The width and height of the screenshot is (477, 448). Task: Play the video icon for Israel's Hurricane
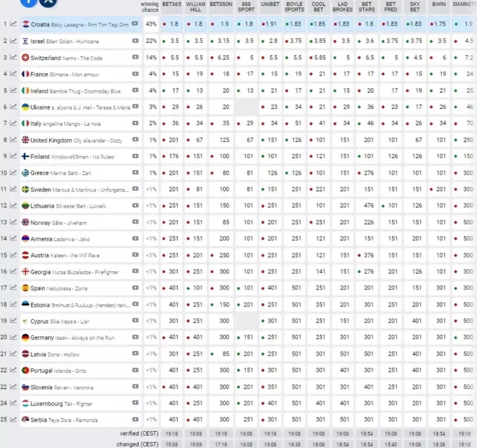[x=135, y=41]
